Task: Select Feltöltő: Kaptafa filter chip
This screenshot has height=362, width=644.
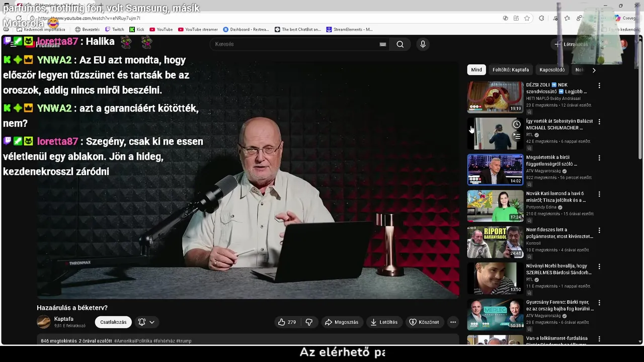Action: pyautogui.click(x=511, y=70)
